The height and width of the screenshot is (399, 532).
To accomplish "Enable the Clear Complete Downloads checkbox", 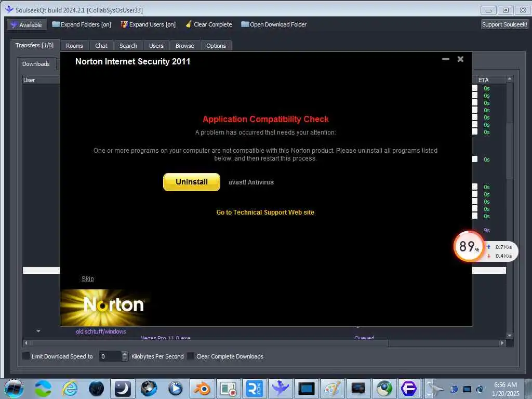I will coord(191,356).
